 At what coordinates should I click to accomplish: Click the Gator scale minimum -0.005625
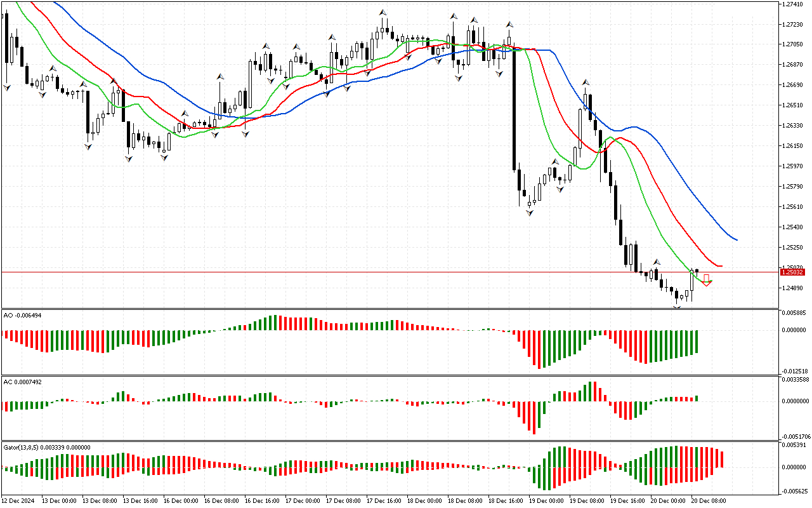794,491
